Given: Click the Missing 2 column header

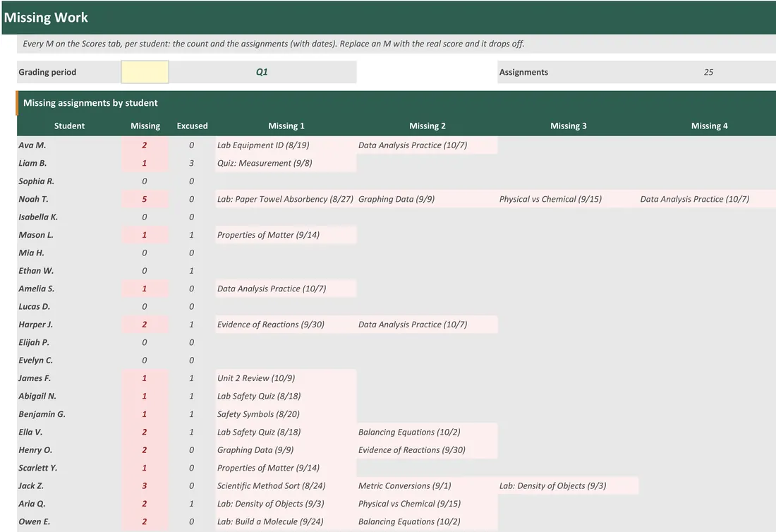Looking at the screenshot, I should tap(427, 126).
